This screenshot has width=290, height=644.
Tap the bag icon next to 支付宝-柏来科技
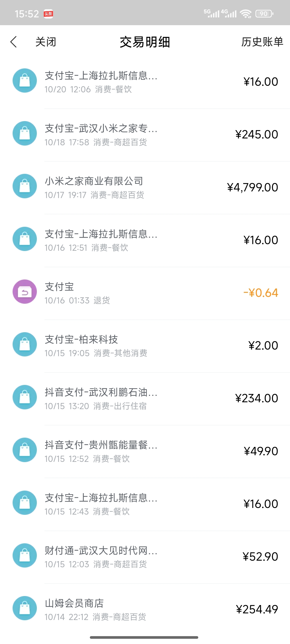pos(25,345)
